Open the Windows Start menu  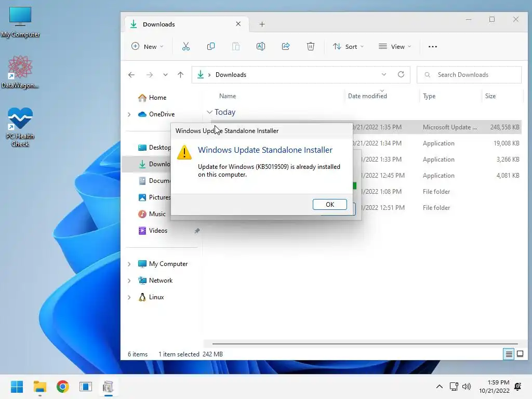pos(17,387)
